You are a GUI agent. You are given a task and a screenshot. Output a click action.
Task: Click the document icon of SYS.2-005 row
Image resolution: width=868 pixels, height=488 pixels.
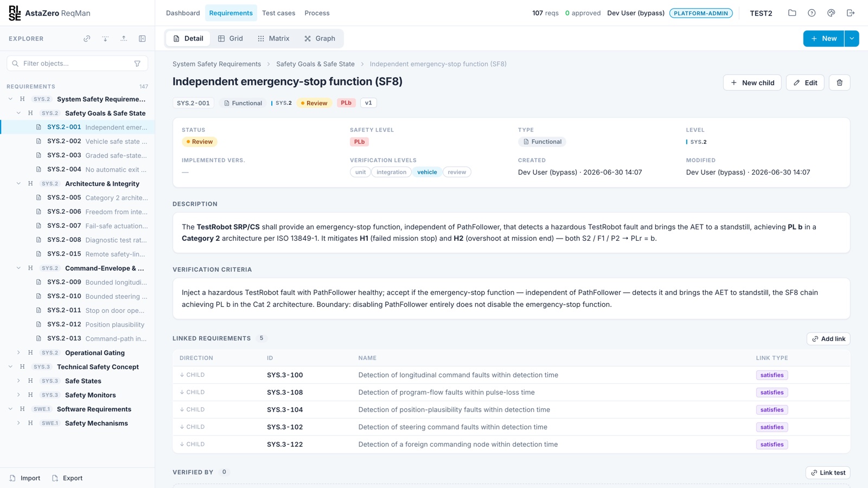click(39, 197)
